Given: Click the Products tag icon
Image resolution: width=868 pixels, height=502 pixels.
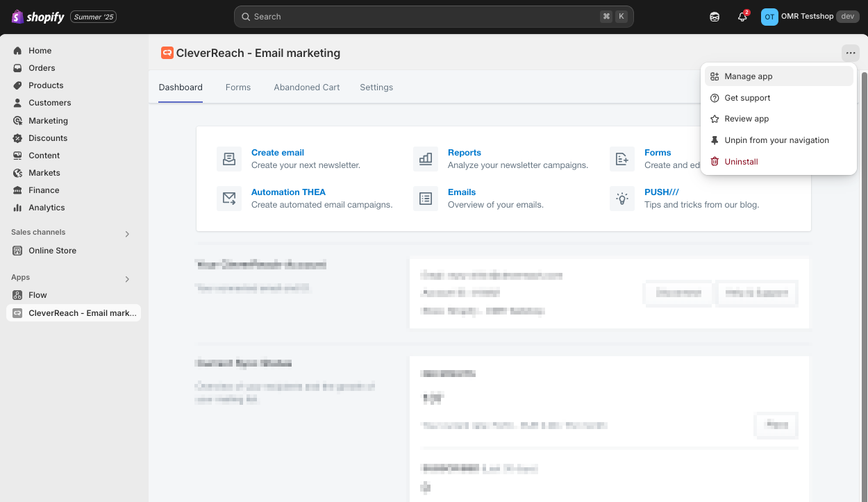Looking at the screenshot, I should tap(17, 85).
